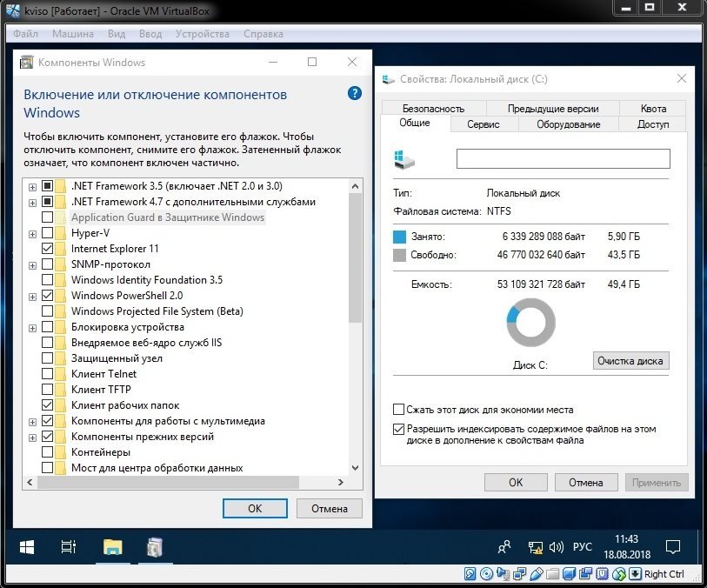Open the Файл menu in VirtualBox
707x588 pixels.
pos(26,34)
